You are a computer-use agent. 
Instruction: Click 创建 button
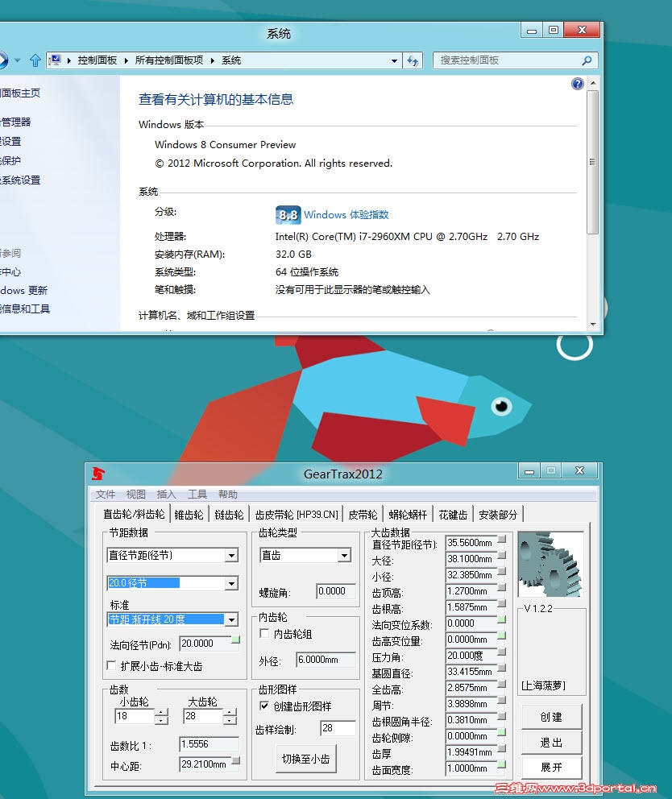pyautogui.click(x=551, y=717)
